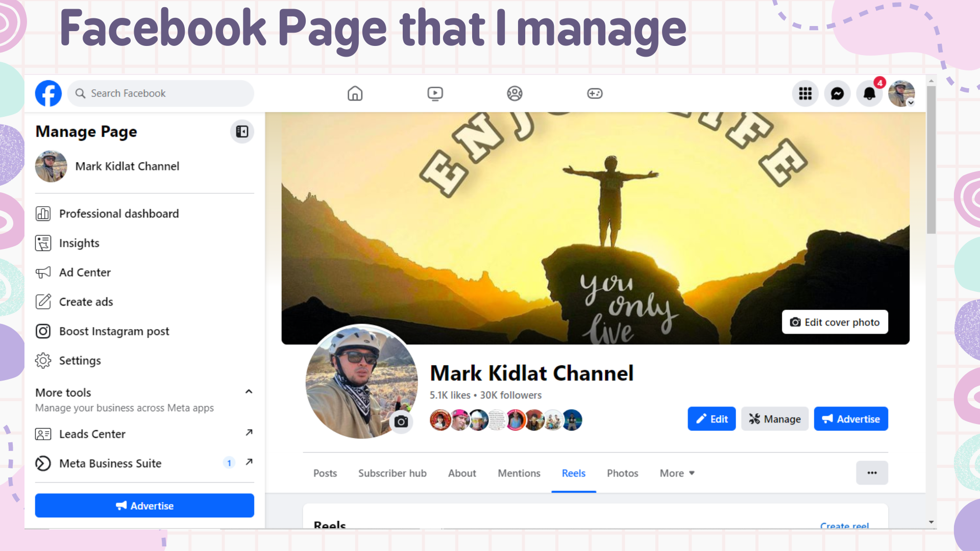The height and width of the screenshot is (551, 980).
Task: Expand the More tab dropdown
Action: coord(677,473)
